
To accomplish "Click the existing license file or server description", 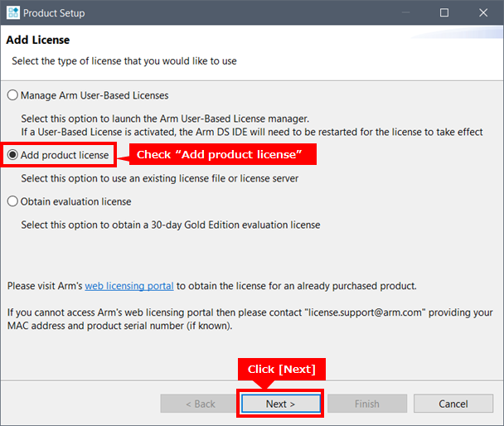I will coord(159,178).
